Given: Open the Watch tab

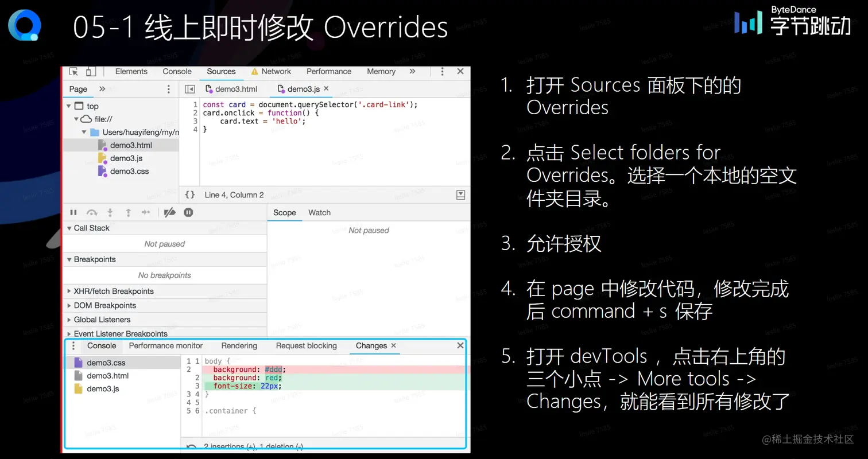Looking at the screenshot, I should coord(319,212).
